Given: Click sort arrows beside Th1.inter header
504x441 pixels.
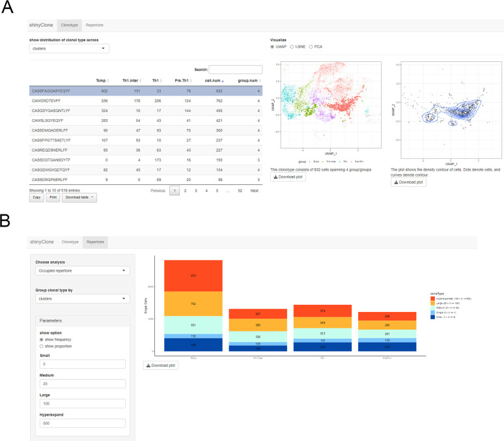Looking at the screenshot, I should 141,81.
